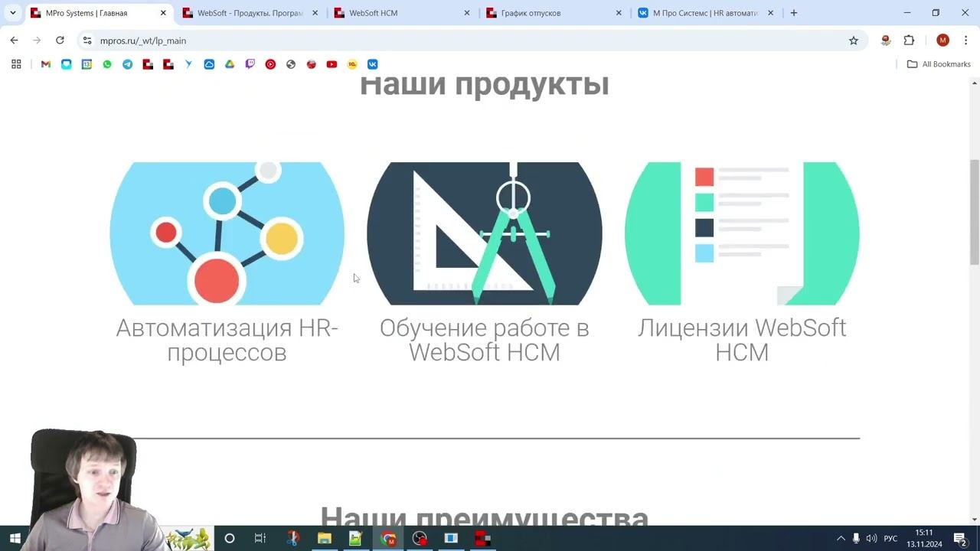
Task: Open Cortana circle on the taskbar
Action: click(x=229, y=538)
